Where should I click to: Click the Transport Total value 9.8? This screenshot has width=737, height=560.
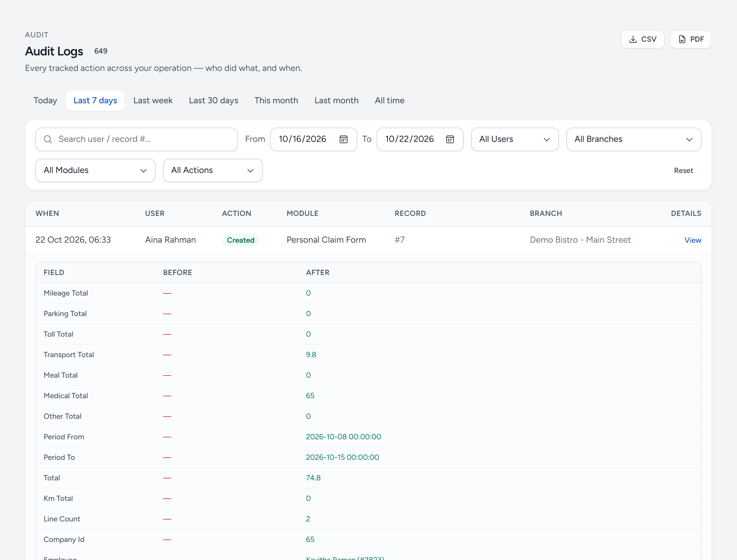[x=311, y=355]
